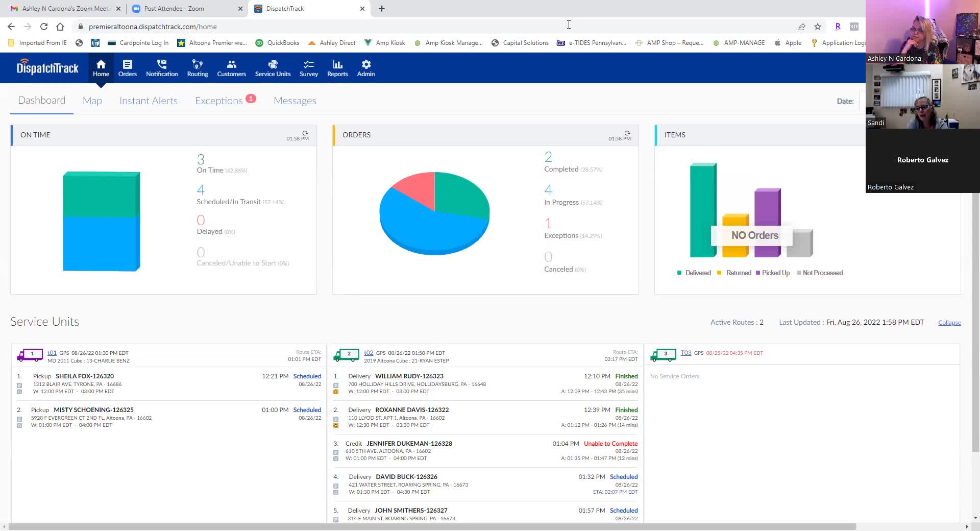This screenshot has height=531, width=980.
Task: Open the Orders section
Action: [127, 68]
